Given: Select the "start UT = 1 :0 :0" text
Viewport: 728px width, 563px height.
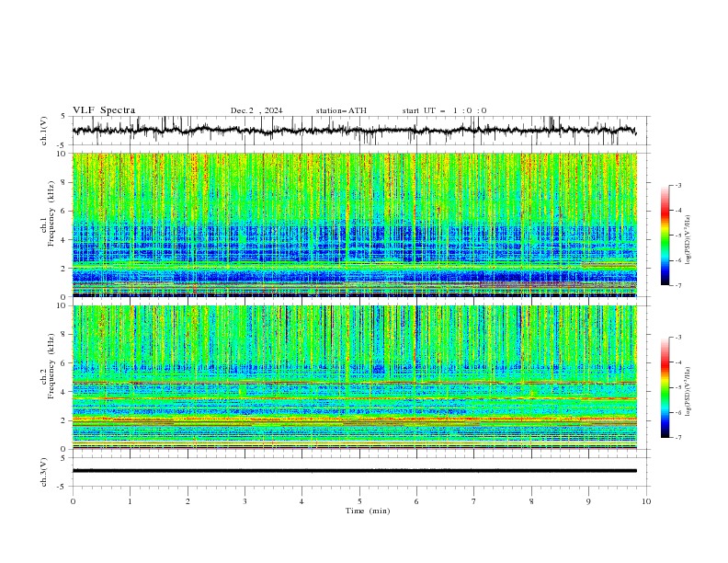Looking at the screenshot, I should pos(444,110).
